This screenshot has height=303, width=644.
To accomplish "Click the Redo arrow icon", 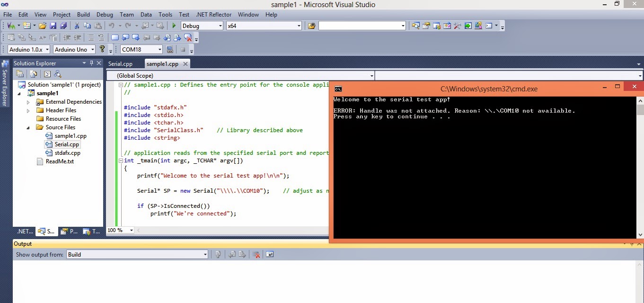I will tap(128, 26).
